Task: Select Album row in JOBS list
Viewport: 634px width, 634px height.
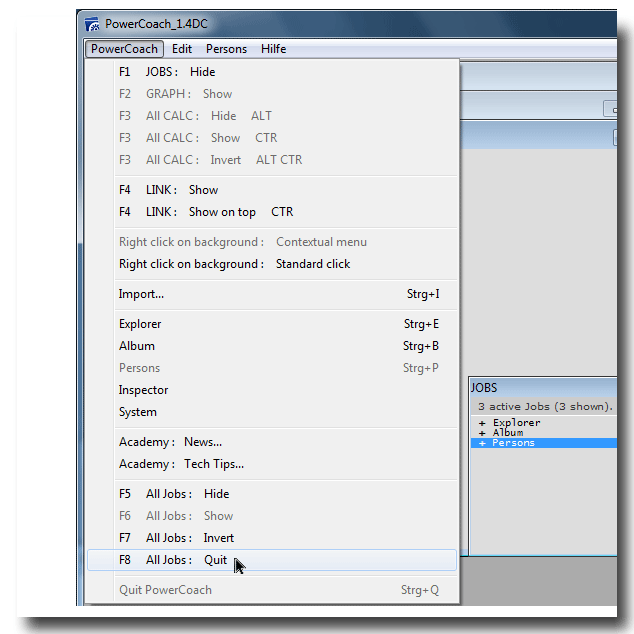Action: click(544, 433)
